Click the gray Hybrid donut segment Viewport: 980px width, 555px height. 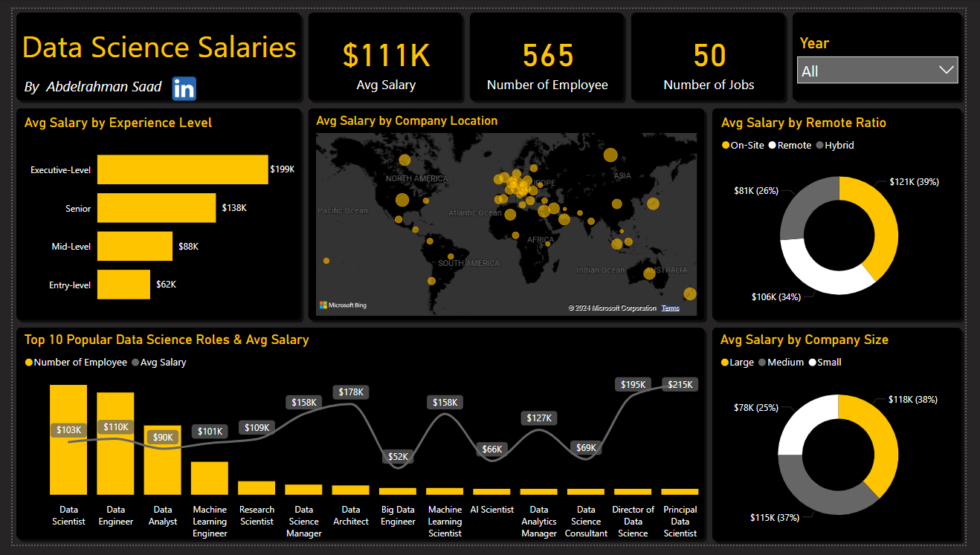coord(802,201)
